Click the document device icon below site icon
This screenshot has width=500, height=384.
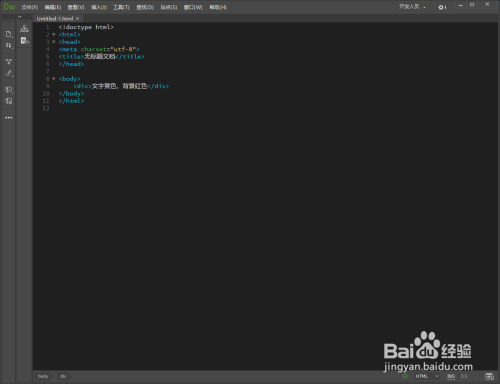(x=24, y=41)
